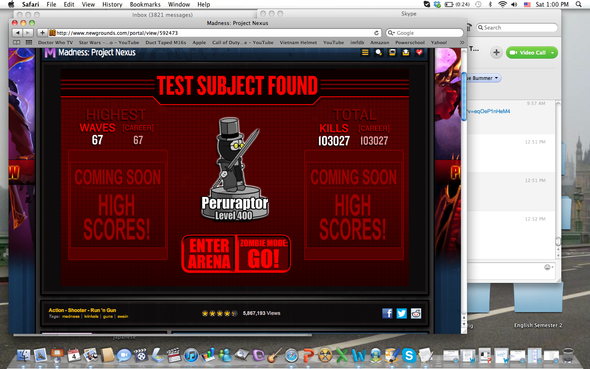This screenshot has width=590, height=369.
Task: Click the Skype chat scrollbar
Action: [558, 241]
